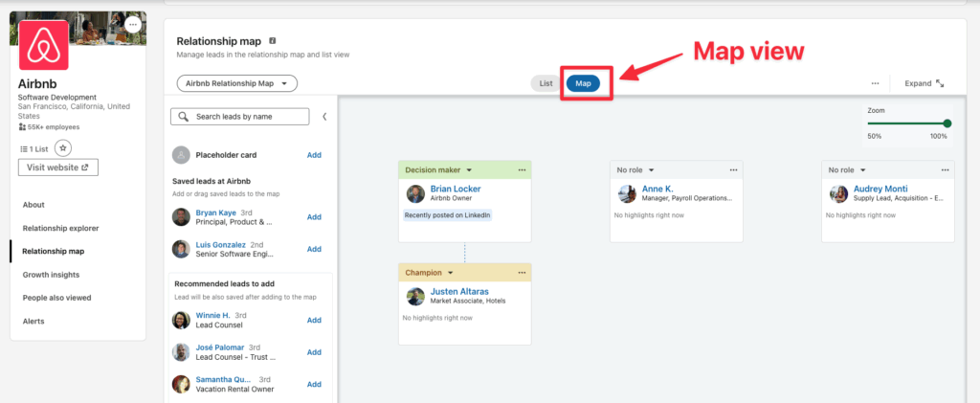Open José Palomar's name link
The image size is (980, 403).
(x=220, y=347)
